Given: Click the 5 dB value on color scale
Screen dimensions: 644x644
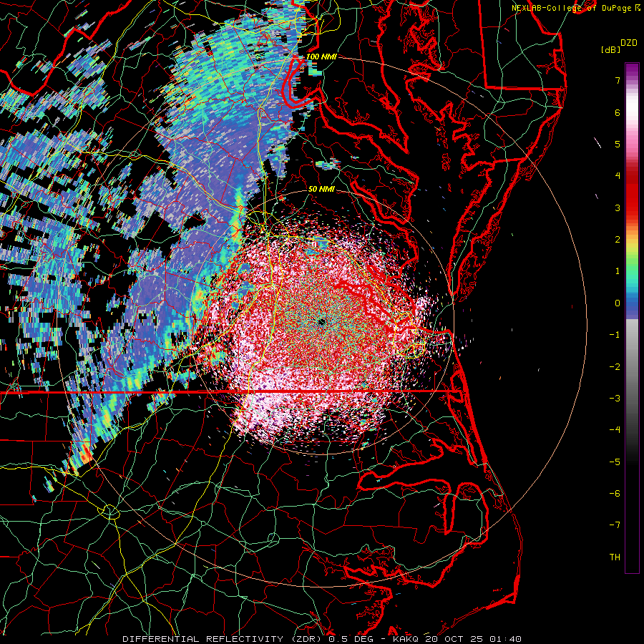Looking at the screenshot, I should pos(618,144).
